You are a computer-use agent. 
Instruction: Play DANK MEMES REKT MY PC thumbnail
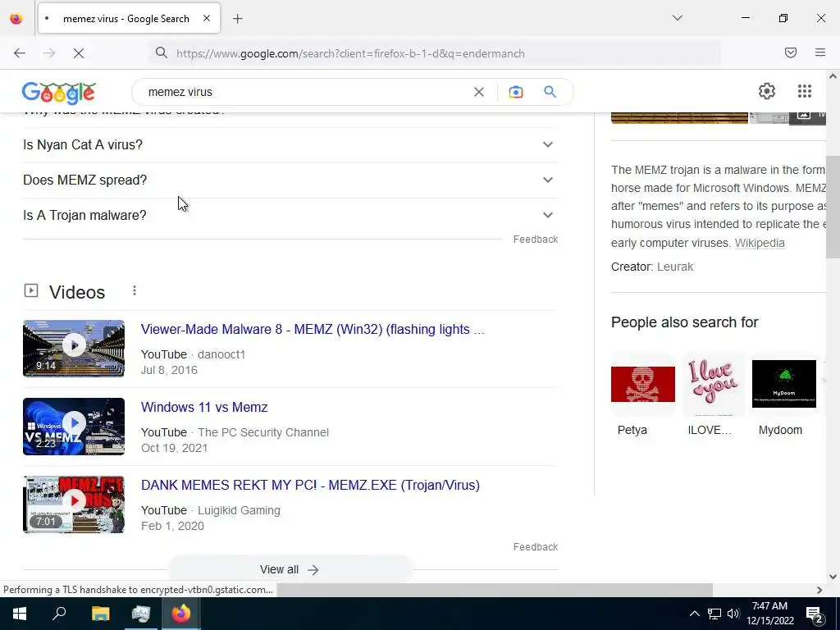(x=74, y=504)
